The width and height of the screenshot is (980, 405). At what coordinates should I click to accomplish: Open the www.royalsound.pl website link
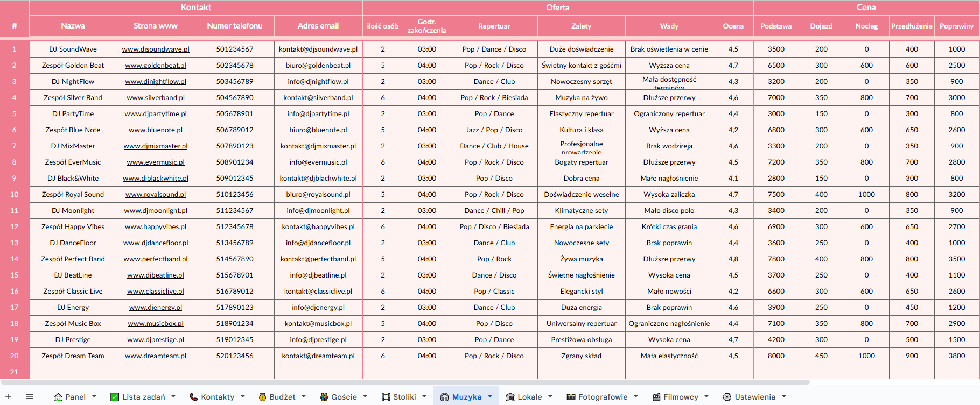pyautogui.click(x=155, y=194)
